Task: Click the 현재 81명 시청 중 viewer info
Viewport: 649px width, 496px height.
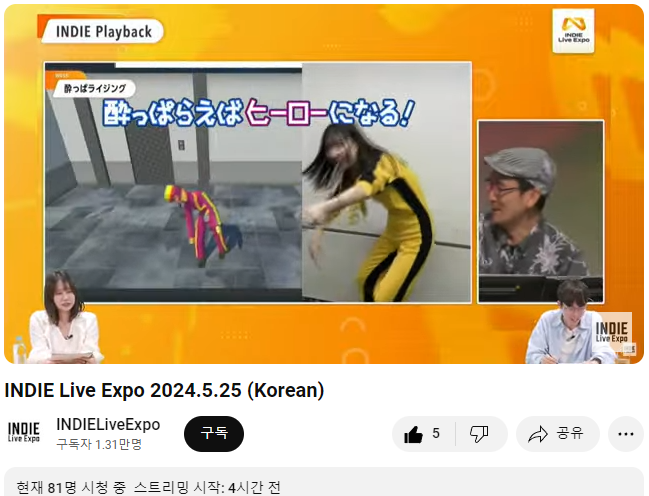Action: point(71,487)
